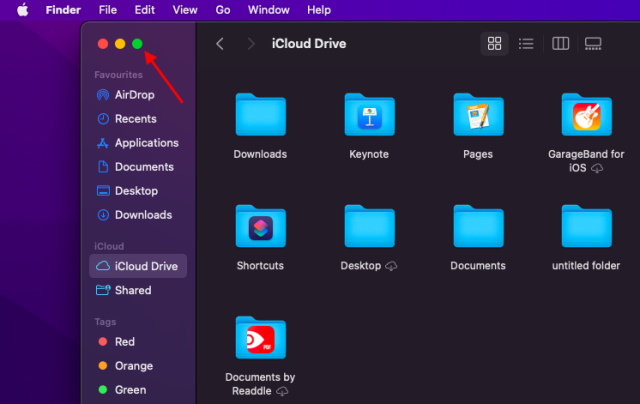Switch to column view
This screenshot has width=640, height=404.
pos(561,44)
